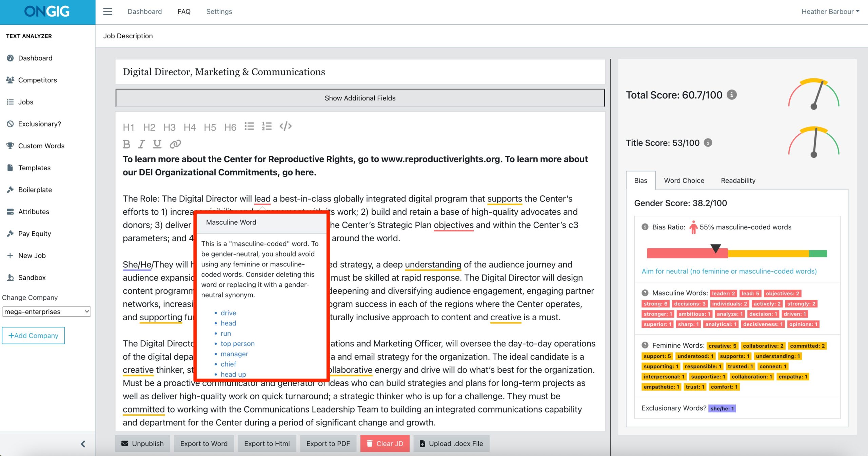Click the hamburger menu icon
This screenshot has width=868, height=456.
(x=107, y=11)
